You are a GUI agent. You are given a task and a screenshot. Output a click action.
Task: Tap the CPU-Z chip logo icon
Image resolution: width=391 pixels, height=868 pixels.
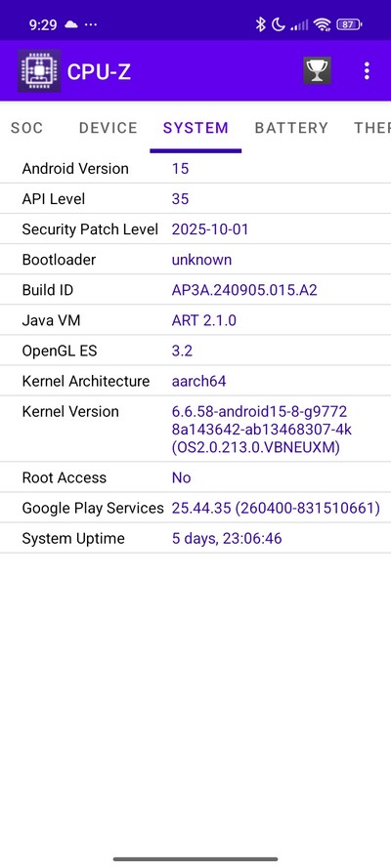(39, 71)
